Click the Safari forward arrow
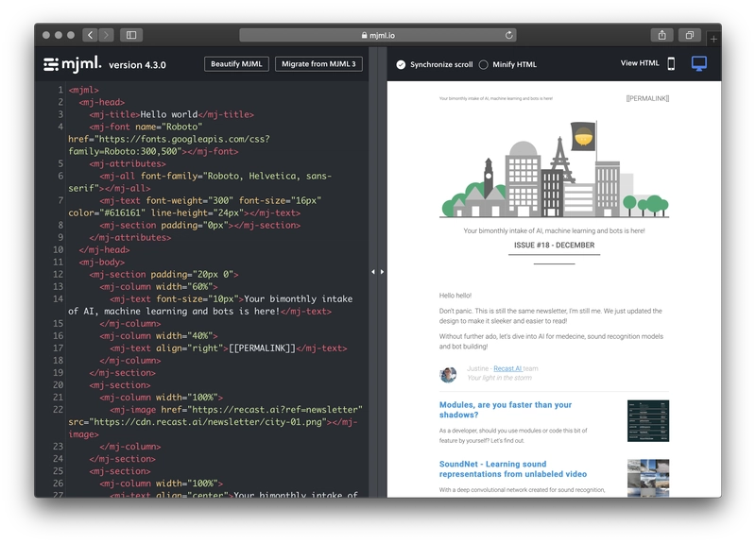Viewport: 756px width, 543px height. (106, 35)
